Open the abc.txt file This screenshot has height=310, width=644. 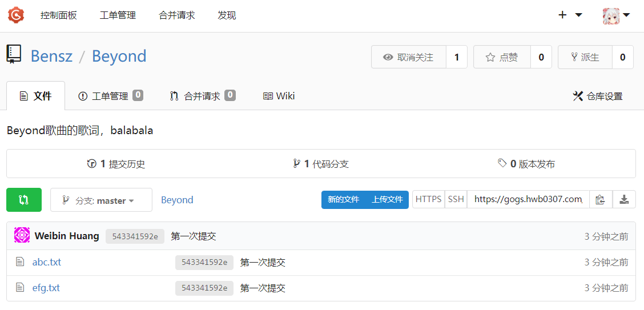47,262
